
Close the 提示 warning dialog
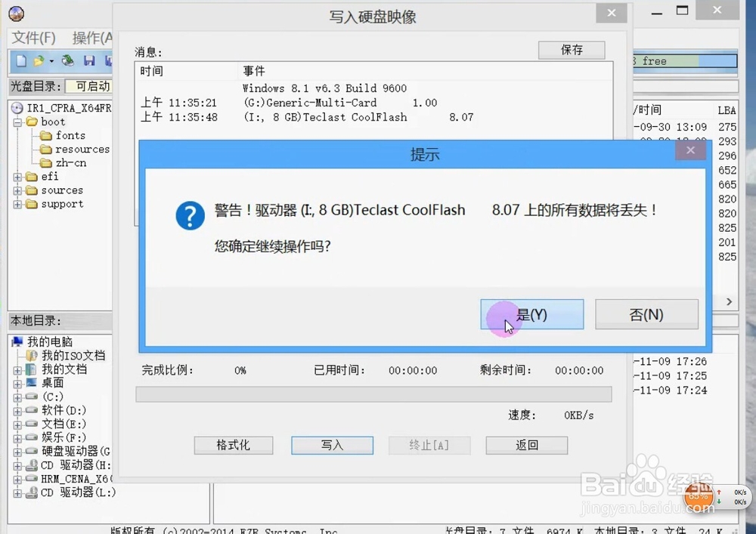[690, 150]
